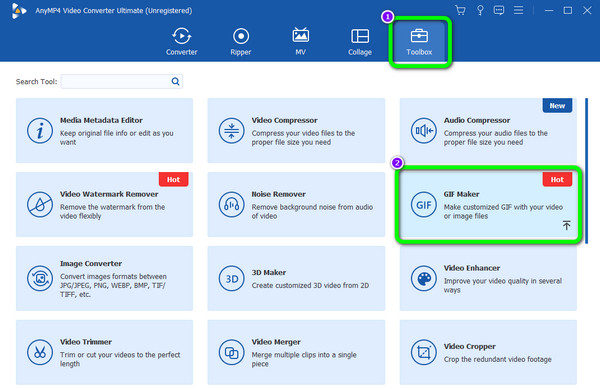600x390 pixels.
Task: Click the Video Merger icon
Action: 232,352
